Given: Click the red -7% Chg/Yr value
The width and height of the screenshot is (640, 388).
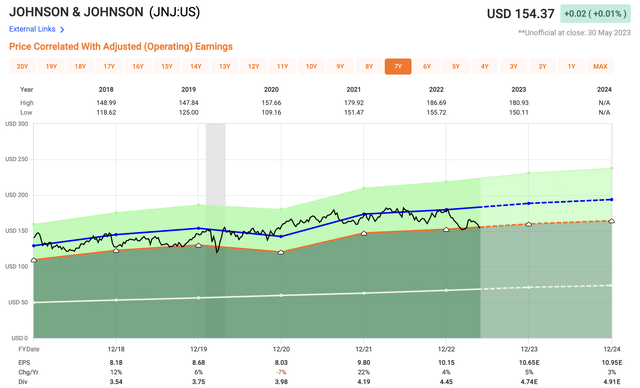Looking at the screenshot, I should pyautogui.click(x=281, y=372).
